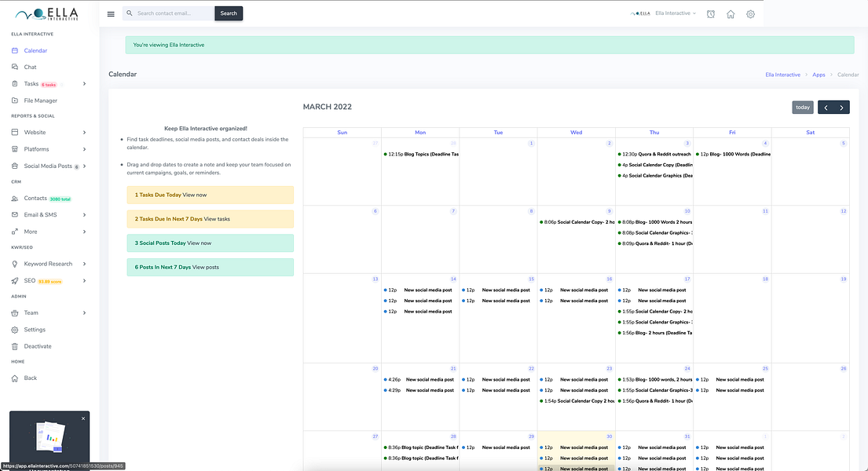Click View tasks for next 7 days

pos(217,219)
